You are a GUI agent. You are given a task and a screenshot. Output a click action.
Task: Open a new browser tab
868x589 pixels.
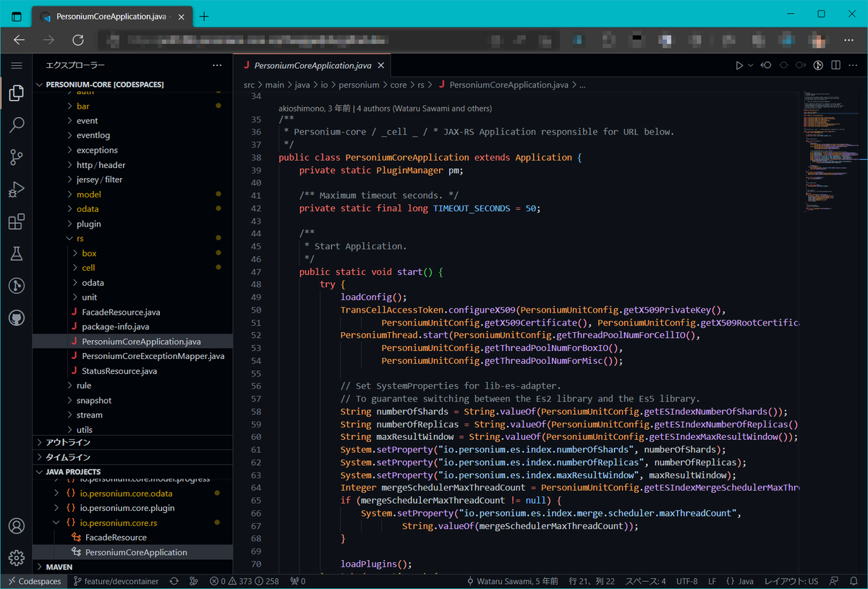coord(204,16)
